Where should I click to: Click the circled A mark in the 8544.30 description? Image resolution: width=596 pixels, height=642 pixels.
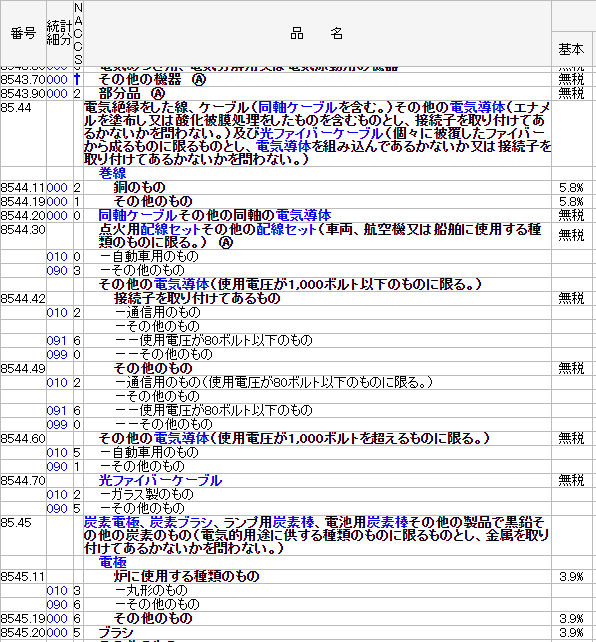(226, 242)
